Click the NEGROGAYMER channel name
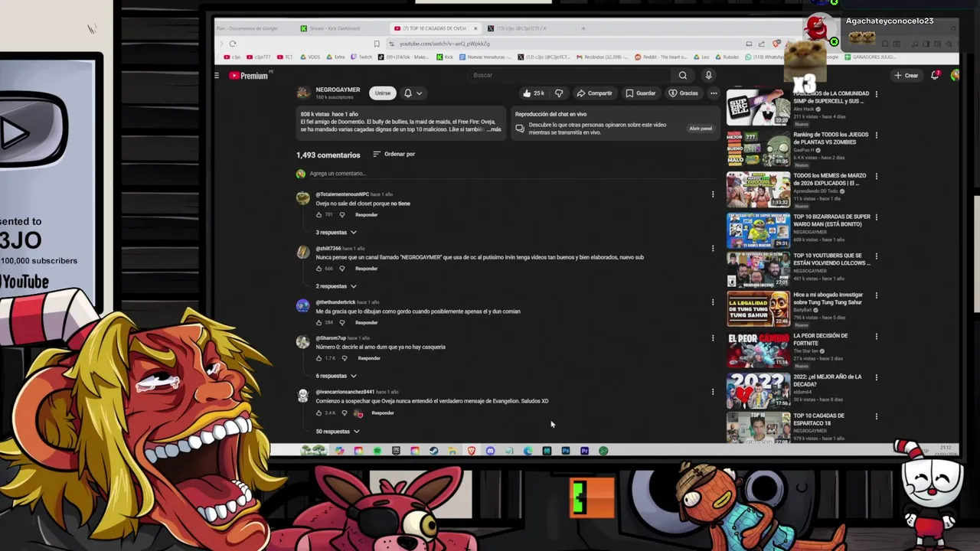The height and width of the screenshot is (551, 980). click(338, 90)
